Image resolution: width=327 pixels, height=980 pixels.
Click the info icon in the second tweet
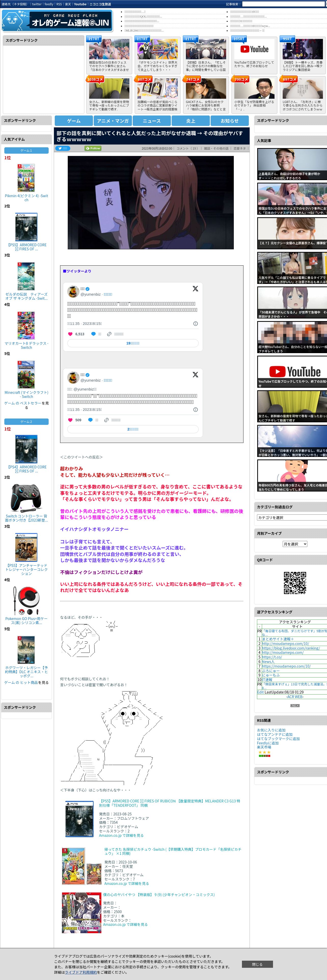click(195, 410)
